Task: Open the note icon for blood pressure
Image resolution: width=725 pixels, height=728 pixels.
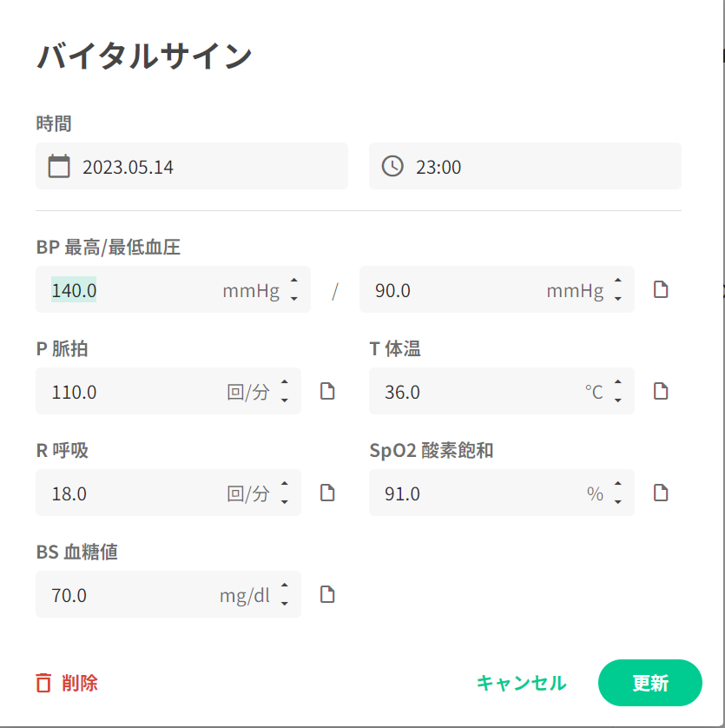Action: pos(661,289)
